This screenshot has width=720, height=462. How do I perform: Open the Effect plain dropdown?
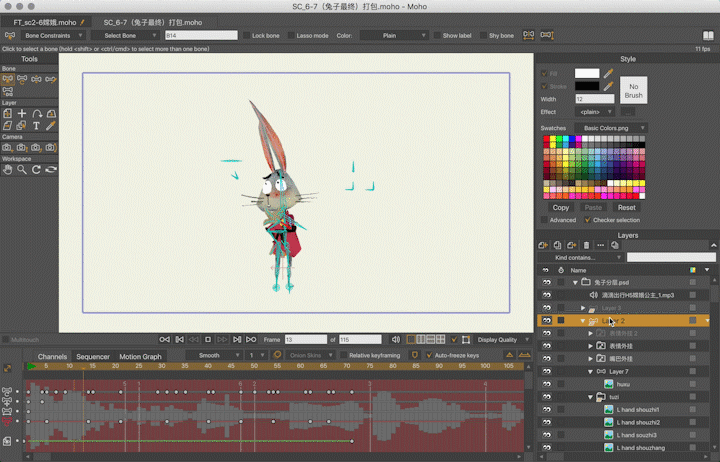coord(595,112)
